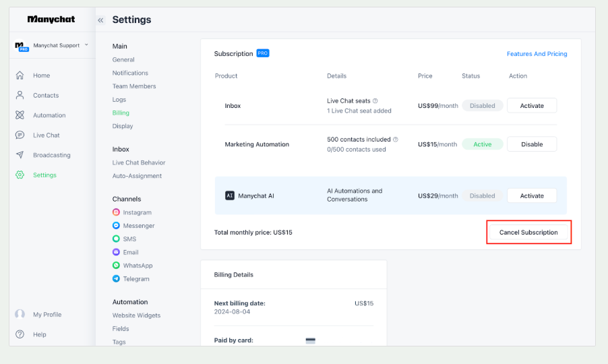
Task: Click the Help question mark icon
Action: pos(20,334)
